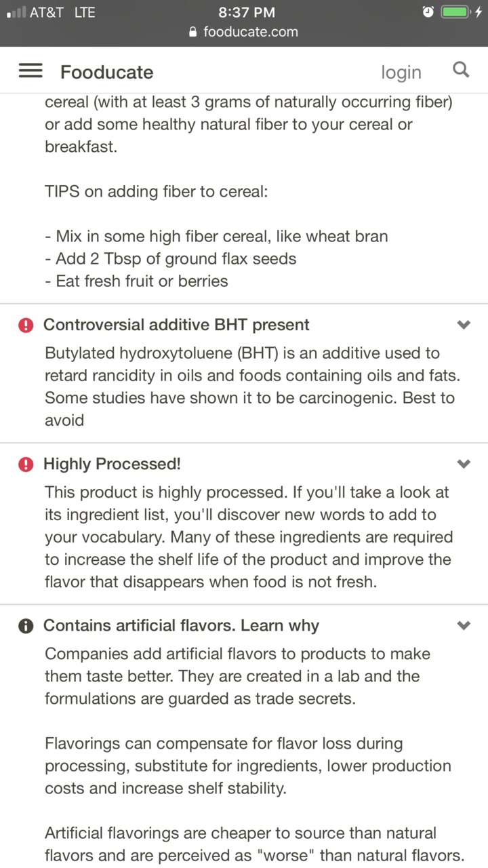Tap the battery icon in status bar
Screen dimensions: 488x868
(x=455, y=12)
